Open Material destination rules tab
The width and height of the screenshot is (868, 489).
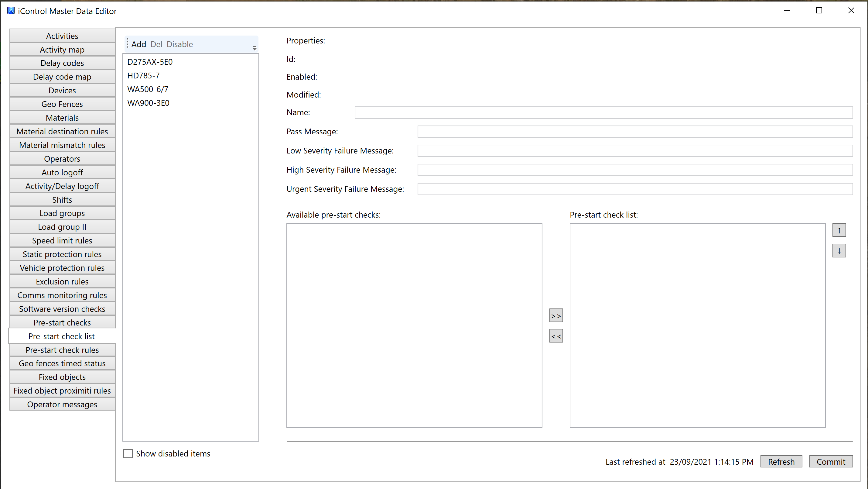[62, 132]
